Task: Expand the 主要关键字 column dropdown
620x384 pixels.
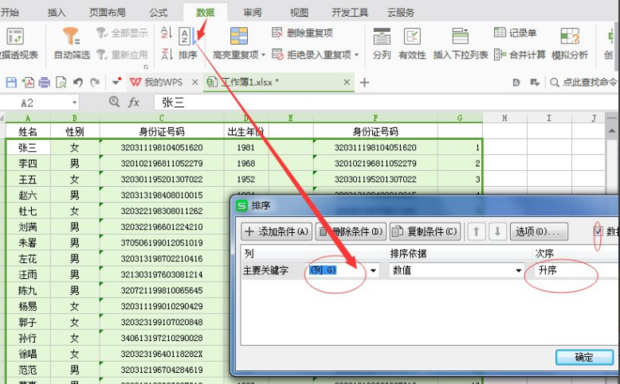Action: pos(373,271)
